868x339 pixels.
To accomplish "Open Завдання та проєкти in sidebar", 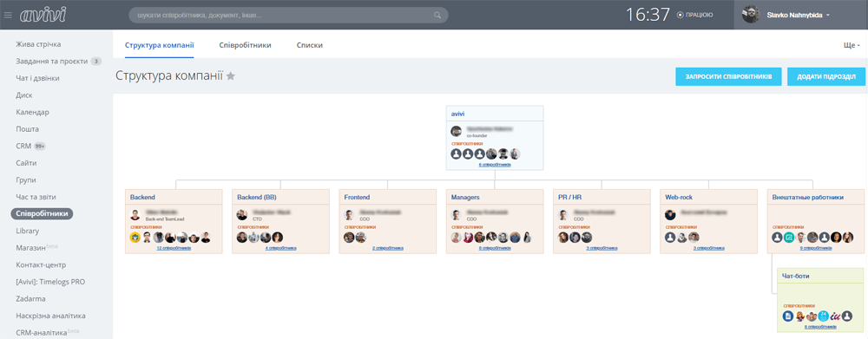I will (x=52, y=62).
